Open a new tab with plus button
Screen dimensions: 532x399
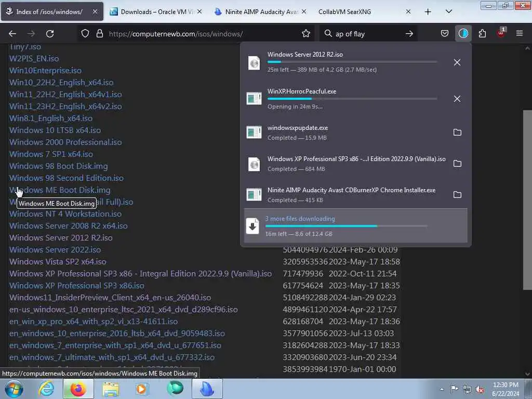[x=428, y=12]
